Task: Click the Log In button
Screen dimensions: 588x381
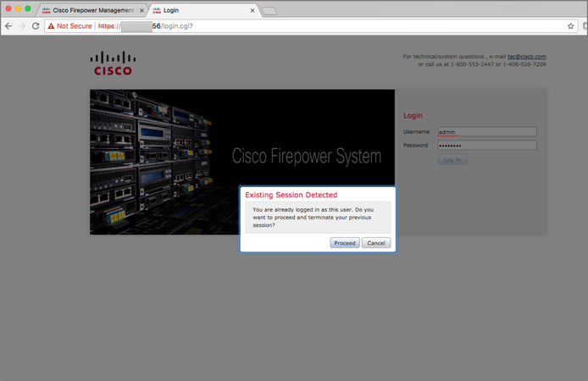Action: coord(452,159)
